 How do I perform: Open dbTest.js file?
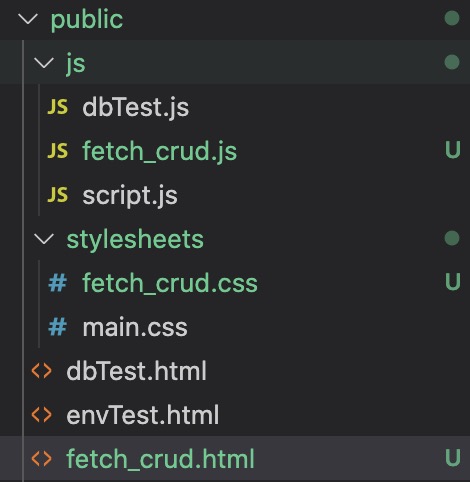click(x=135, y=108)
